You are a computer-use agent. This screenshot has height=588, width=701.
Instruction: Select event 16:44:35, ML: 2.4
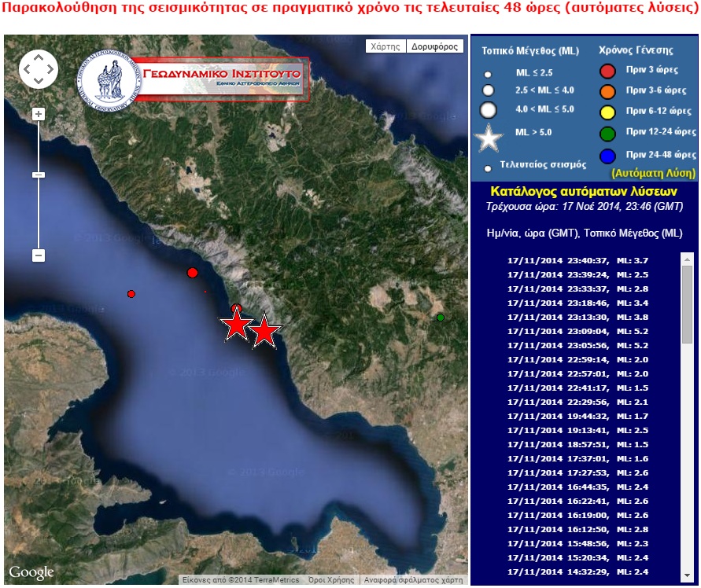click(x=577, y=487)
